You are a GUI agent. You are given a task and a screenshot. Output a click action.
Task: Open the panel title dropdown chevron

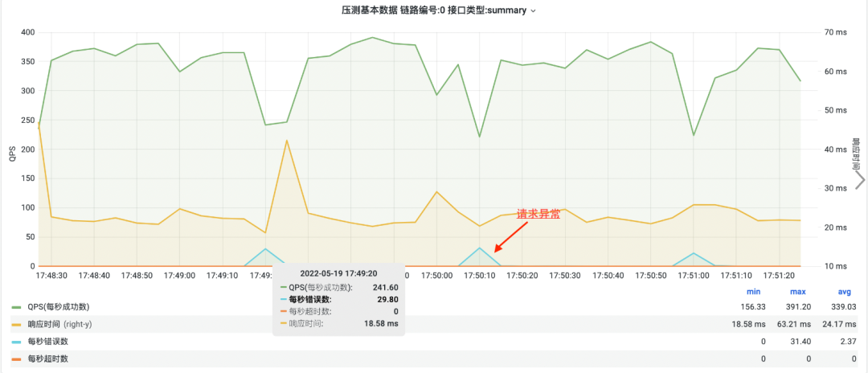[x=533, y=11]
